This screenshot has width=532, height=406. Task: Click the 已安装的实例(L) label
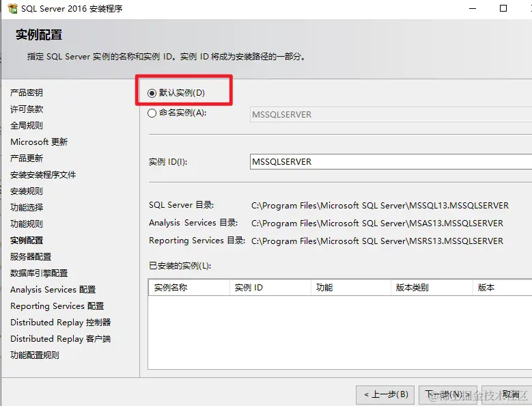click(180, 265)
